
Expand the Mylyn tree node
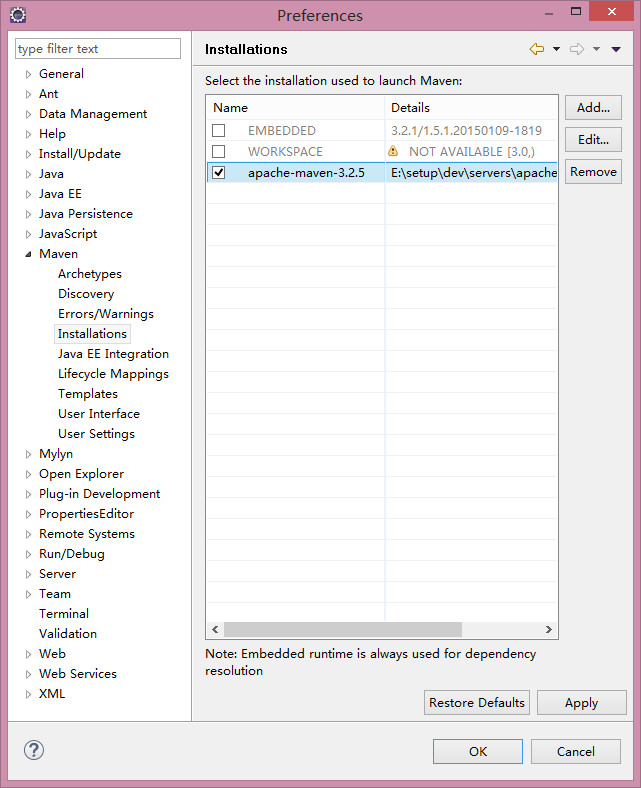pos(28,454)
